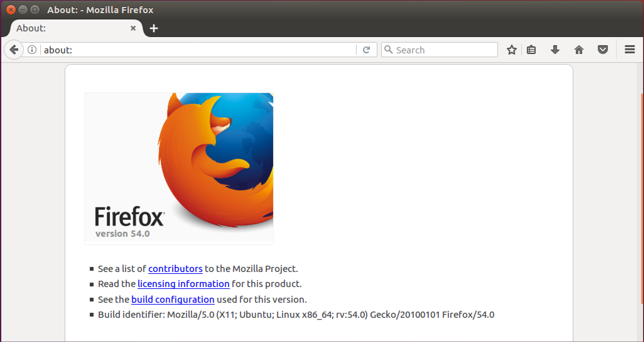The height and width of the screenshot is (342, 644).
Task: Go to the Firefox home page
Action: [579, 50]
